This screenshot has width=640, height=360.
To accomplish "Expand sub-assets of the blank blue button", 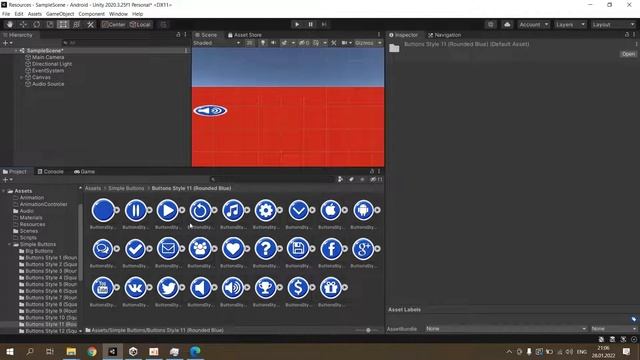I will click(x=117, y=210).
